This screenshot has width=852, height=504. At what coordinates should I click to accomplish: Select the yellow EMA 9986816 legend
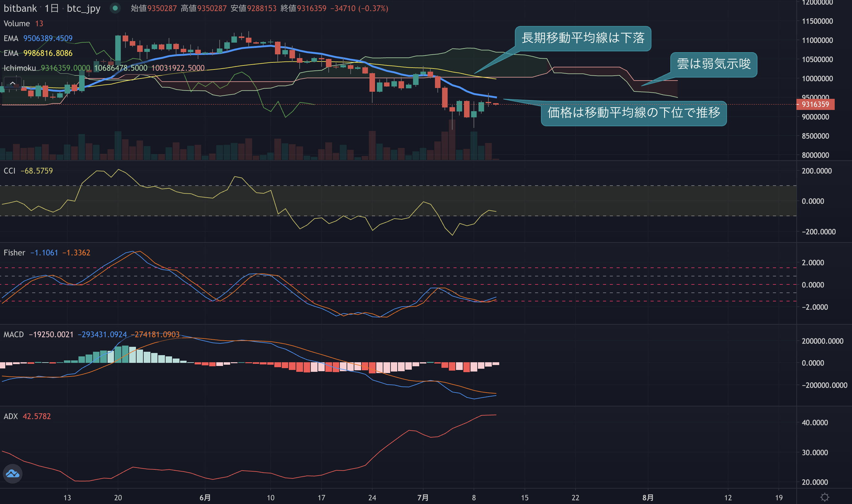(38, 53)
